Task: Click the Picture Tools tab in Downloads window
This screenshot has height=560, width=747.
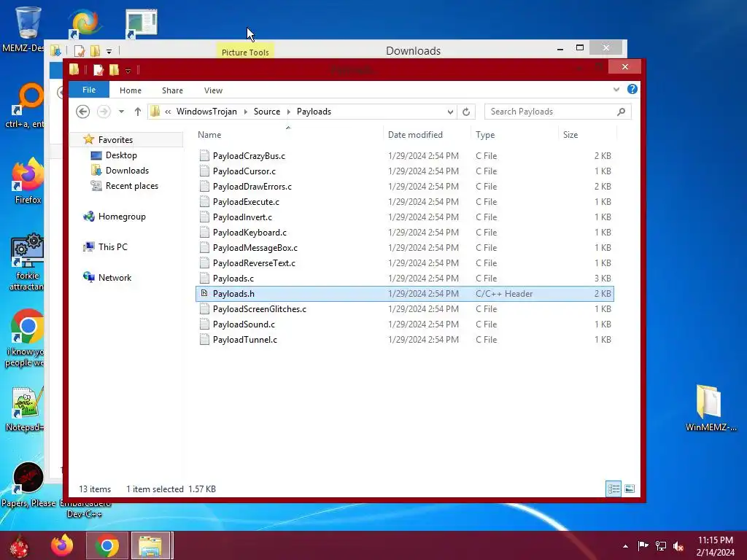Action: tap(245, 52)
